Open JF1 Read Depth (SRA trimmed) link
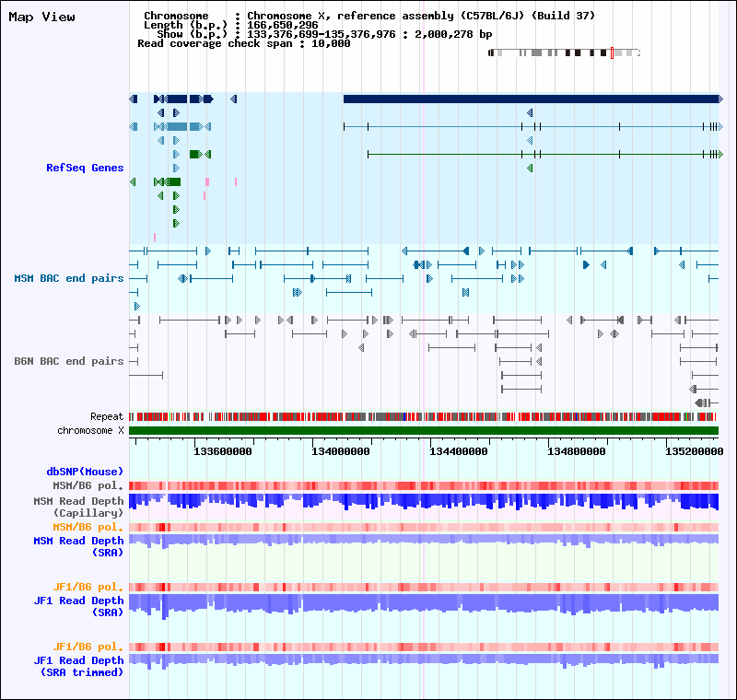The height and width of the screenshot is (700, 737). tap(78, 666)
